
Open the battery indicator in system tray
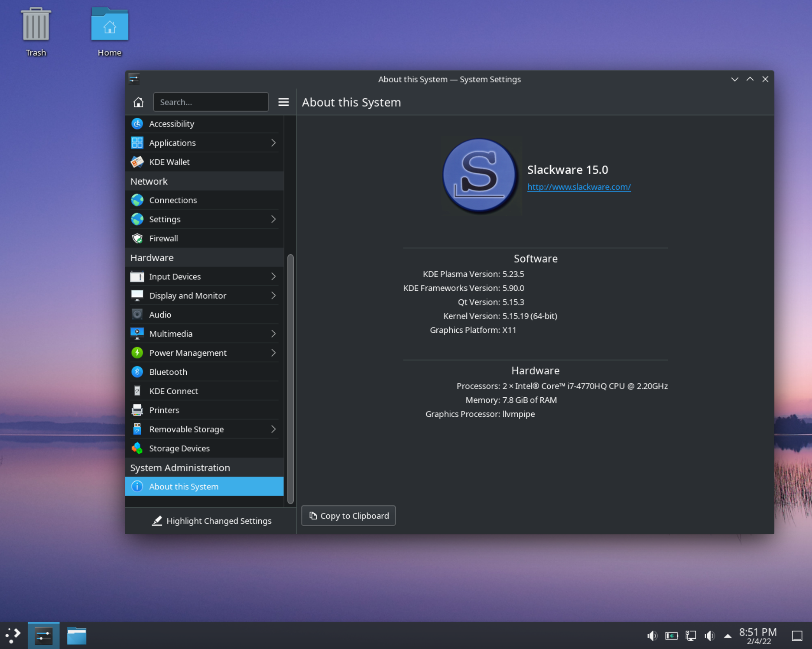click(x=672, y=636)
